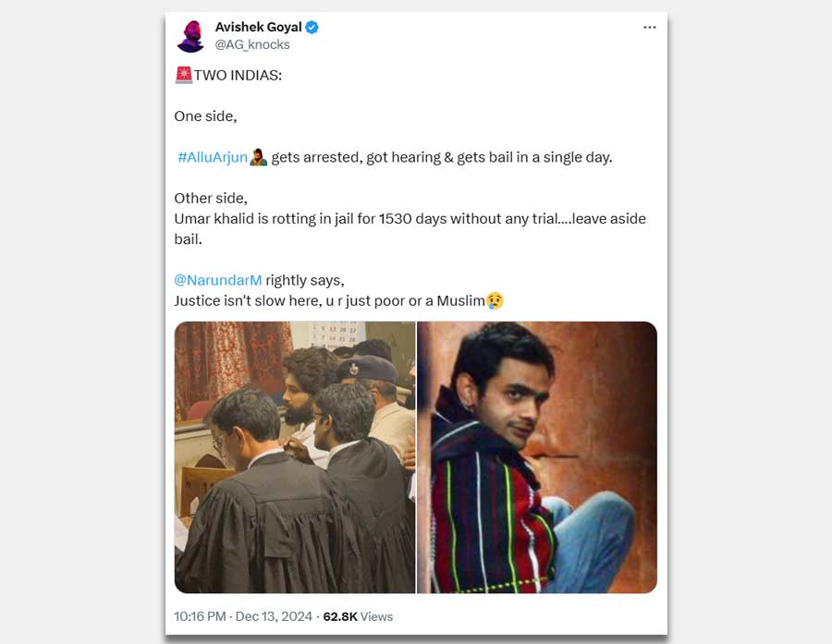Open the right photo of man in striped jacket

point(537,457)
